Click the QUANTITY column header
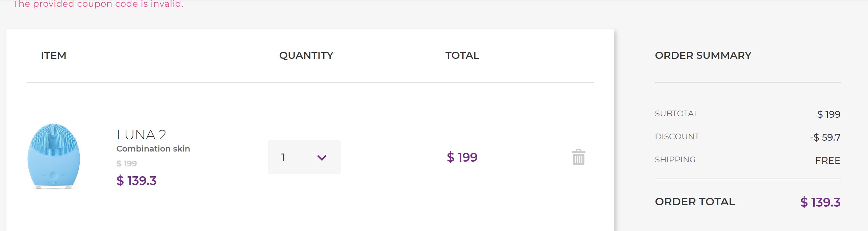Image resolution: width=868 pixels, height=231 pixels. pos(306,55)
